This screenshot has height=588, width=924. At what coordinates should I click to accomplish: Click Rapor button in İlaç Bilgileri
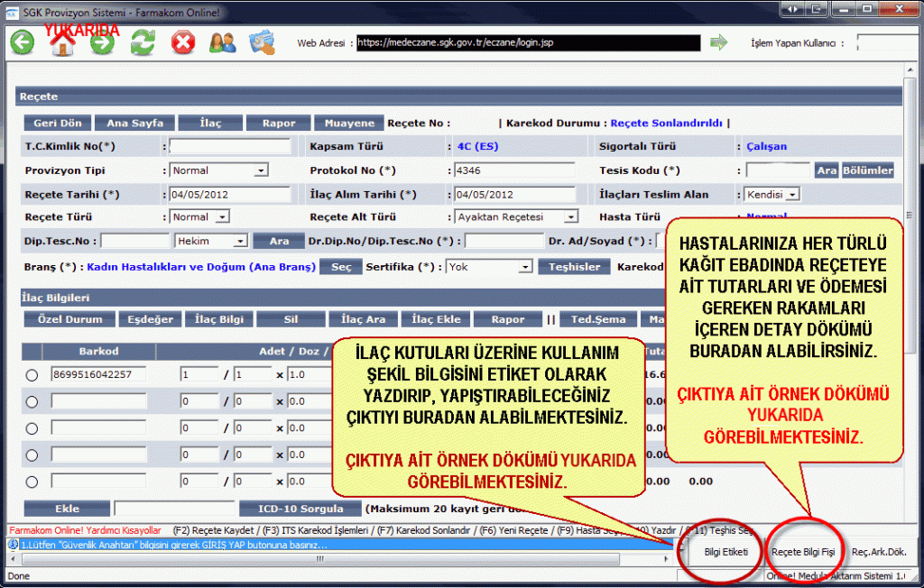click(x=507, y=319)
